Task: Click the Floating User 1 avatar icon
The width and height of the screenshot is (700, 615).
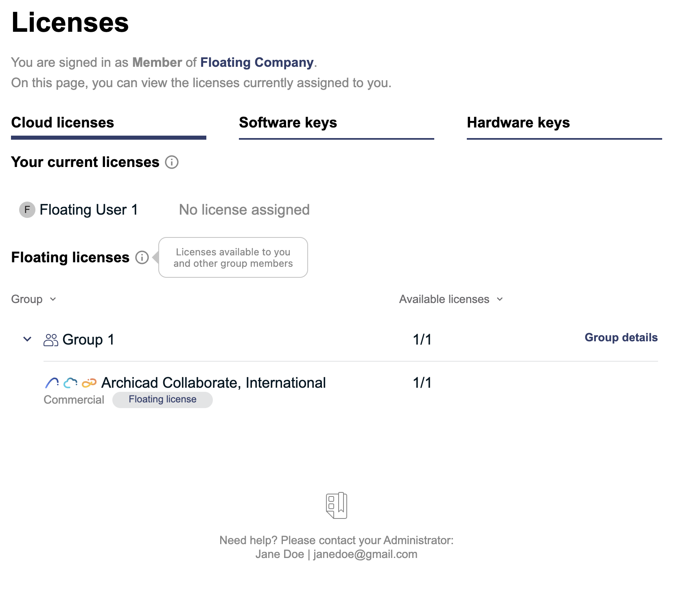Action: coord(27,210)
